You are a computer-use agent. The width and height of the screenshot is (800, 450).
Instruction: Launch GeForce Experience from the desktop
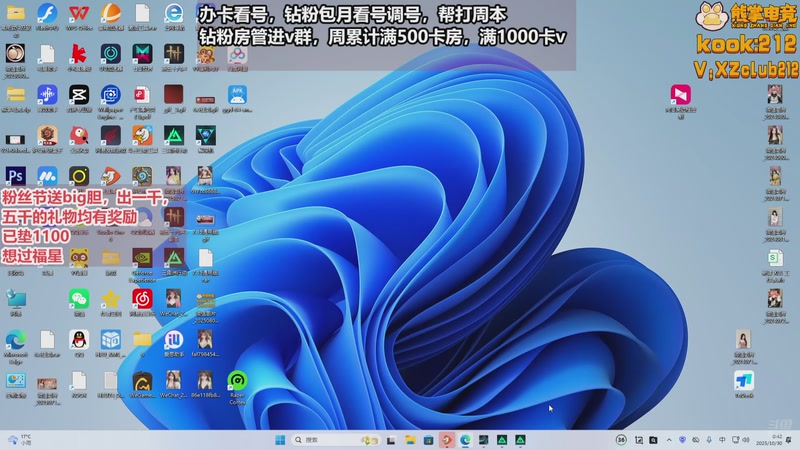[142, 258]
